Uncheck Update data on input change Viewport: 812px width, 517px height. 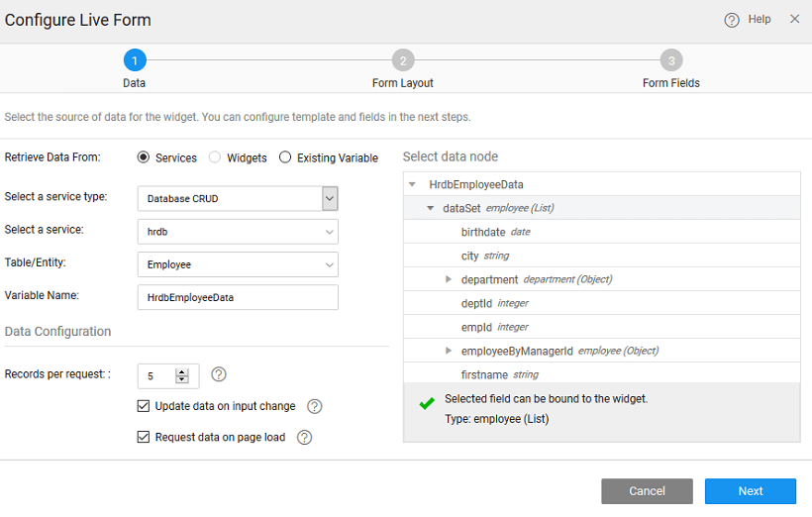[x=144, y=406]
